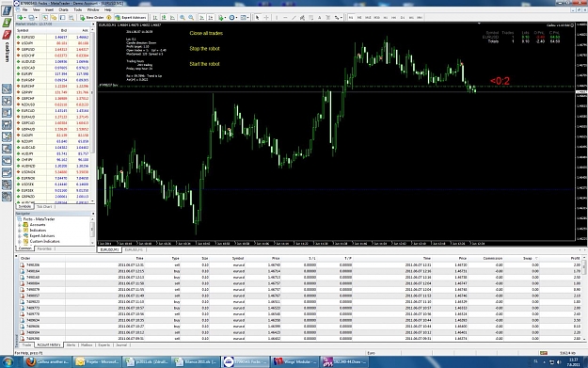Click the Navigator toolbar icon
The image size is (588, 368).
click(54, 17)
